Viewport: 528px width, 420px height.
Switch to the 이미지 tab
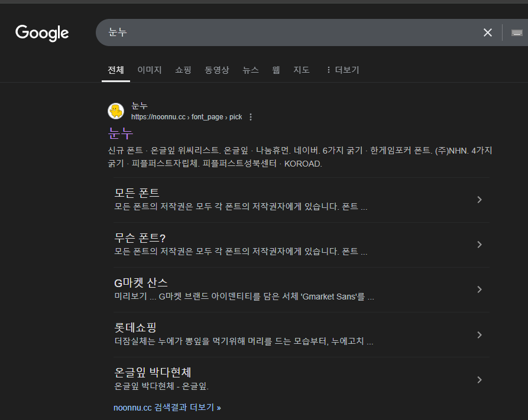tap(150, 70)
